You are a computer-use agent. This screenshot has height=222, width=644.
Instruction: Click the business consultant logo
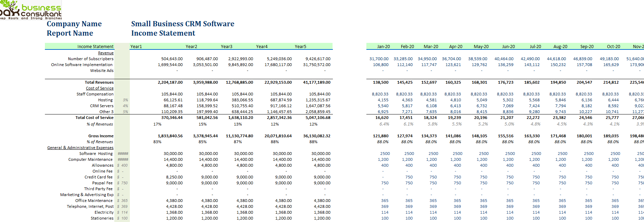[31, 10]
